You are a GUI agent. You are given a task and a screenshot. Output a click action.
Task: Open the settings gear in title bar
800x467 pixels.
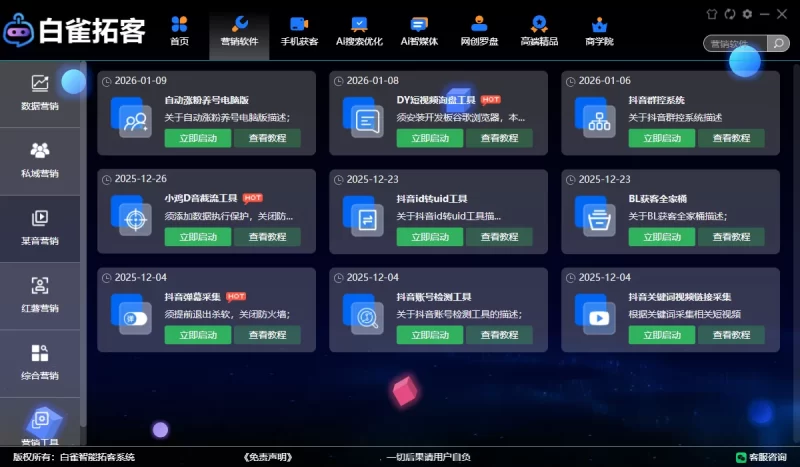point(747,14)
